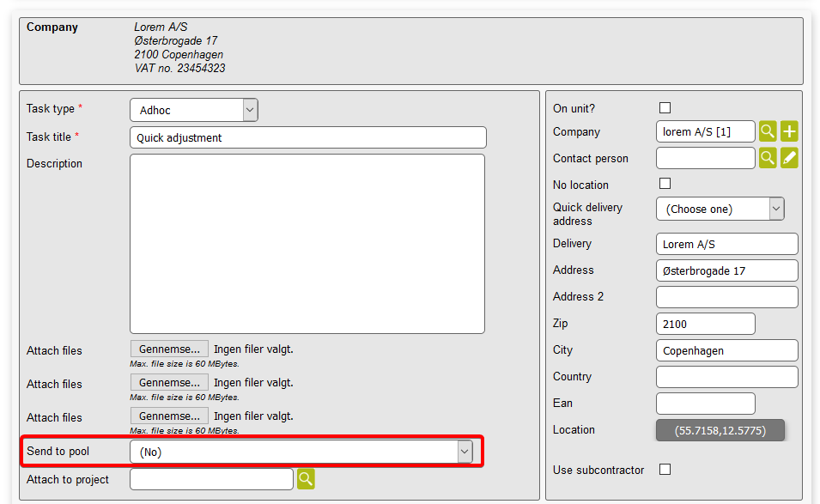Click the search icon next to Attach to project

click(x=306, y=479)
